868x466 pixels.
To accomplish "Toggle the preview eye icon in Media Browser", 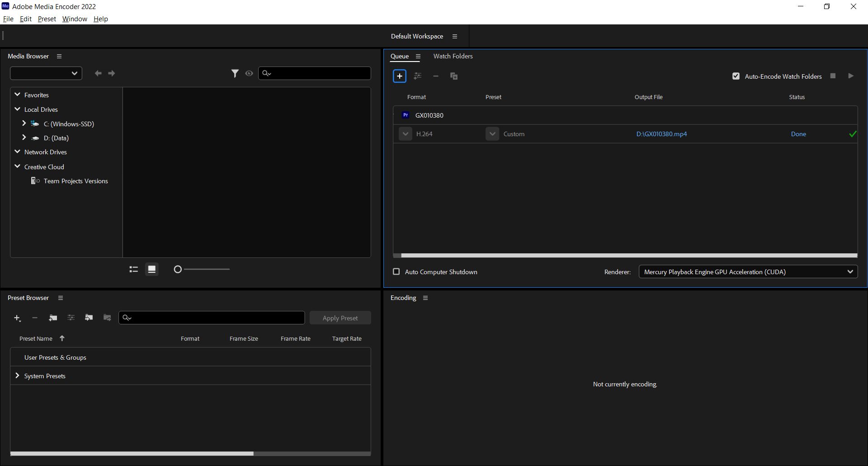I will click(249, 73).
